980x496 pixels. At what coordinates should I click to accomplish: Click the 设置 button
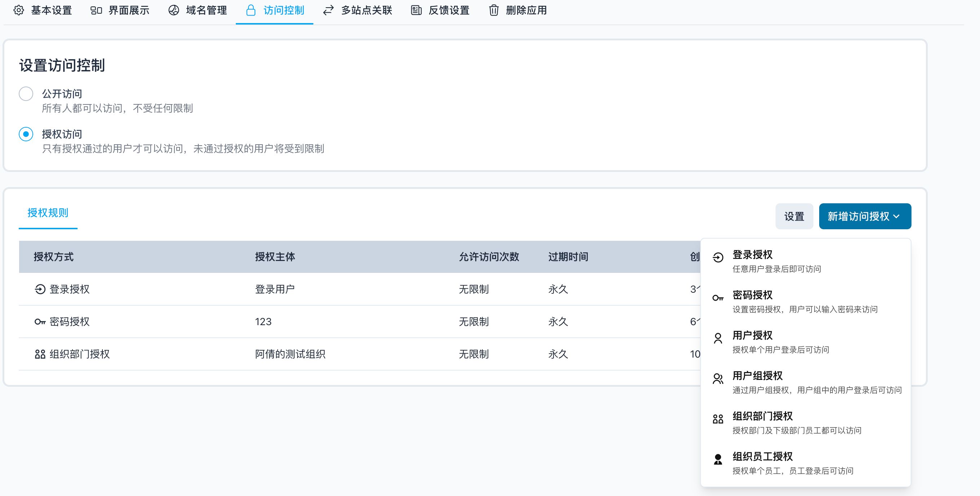[794, 216]
